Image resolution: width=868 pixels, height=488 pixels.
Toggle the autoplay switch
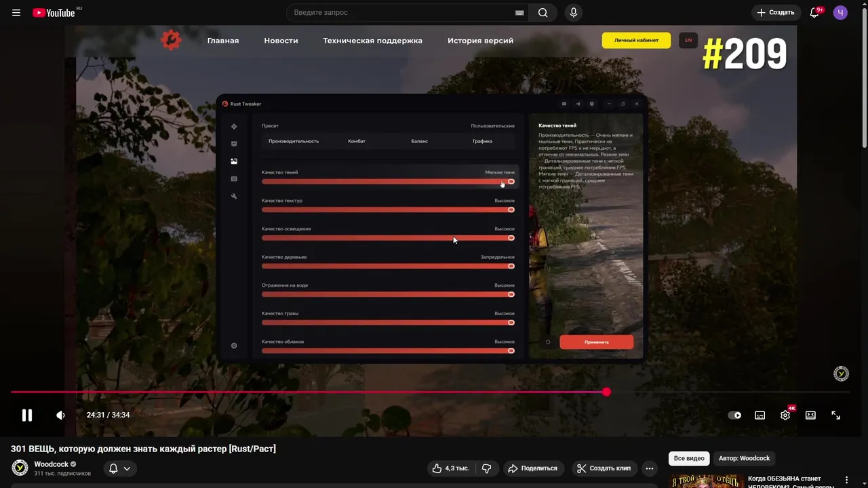[734, 415]
